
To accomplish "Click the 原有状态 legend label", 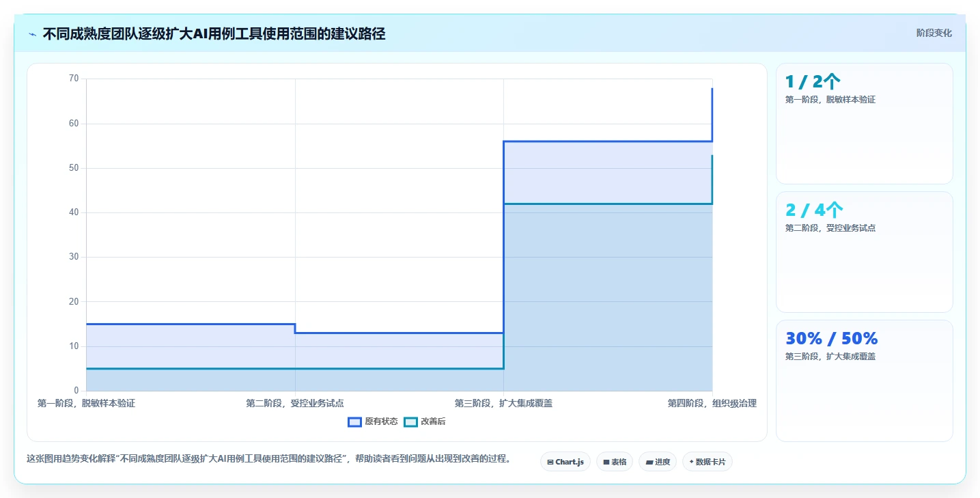I will [x=381, y=421].
